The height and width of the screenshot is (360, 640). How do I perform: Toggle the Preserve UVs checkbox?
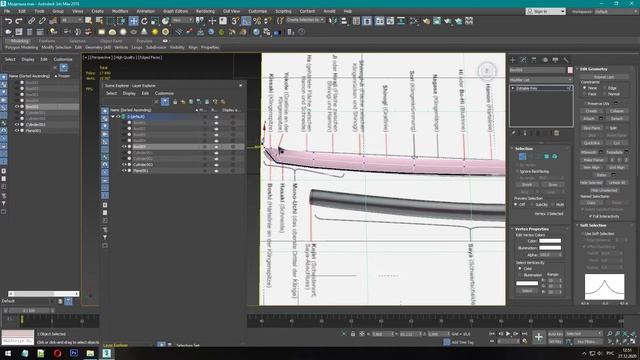click(584, 104)
